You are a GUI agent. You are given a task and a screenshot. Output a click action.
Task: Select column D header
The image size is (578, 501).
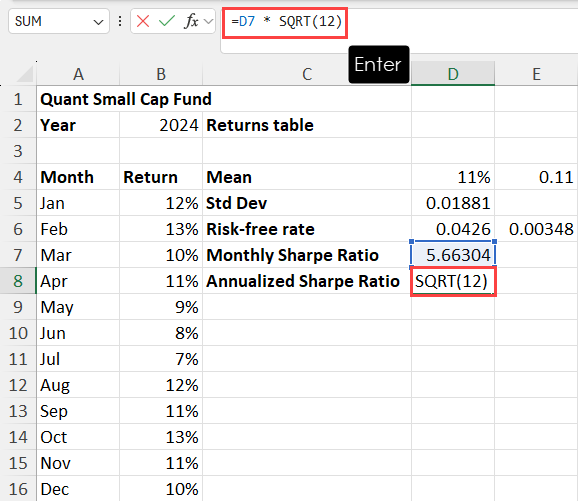click(453, 74)
